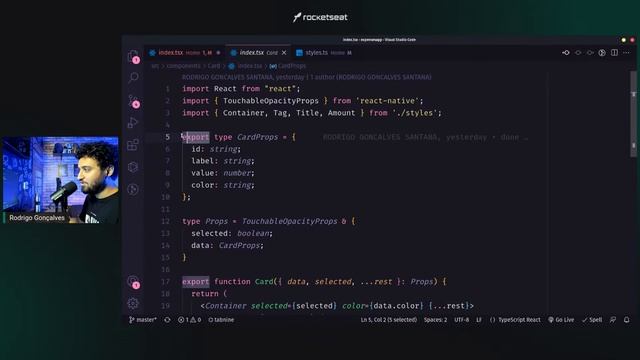Open the Source Control view

pos(133,100)
